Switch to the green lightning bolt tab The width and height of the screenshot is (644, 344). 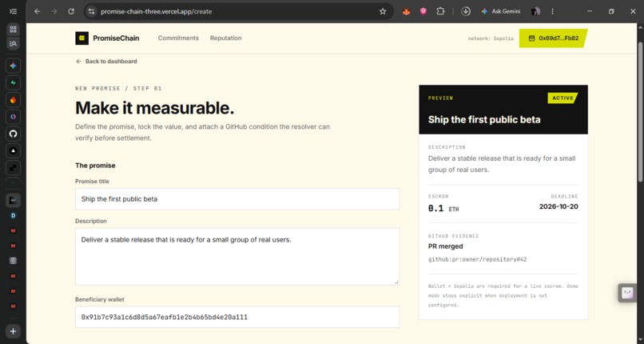click(x=13, y=82)
